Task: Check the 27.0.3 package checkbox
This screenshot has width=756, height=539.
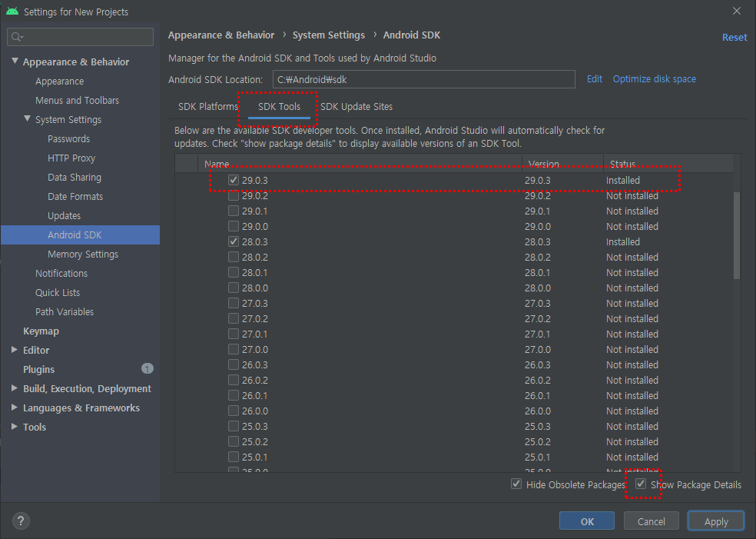Action: (234, 303)
